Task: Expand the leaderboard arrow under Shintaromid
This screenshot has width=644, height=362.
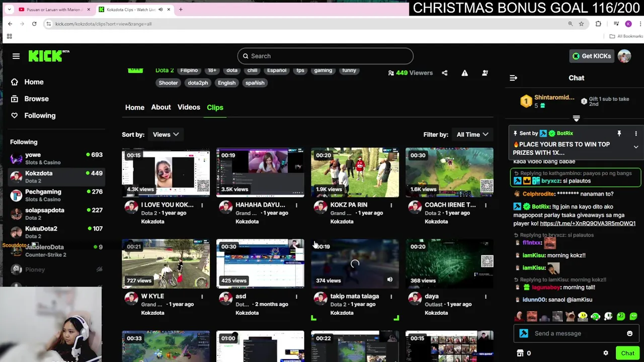Action: [577, 119]
